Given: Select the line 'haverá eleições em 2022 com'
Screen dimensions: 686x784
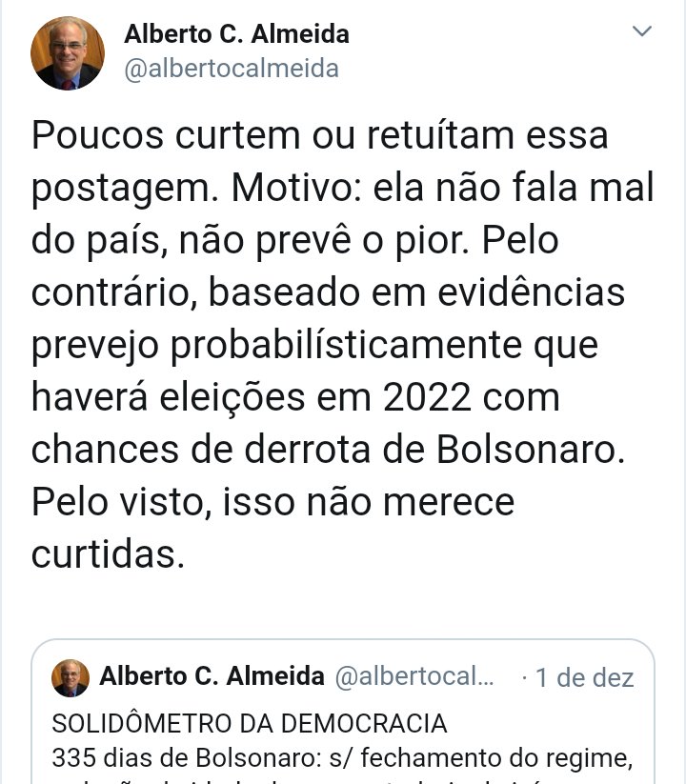Looking at the screenshot, I should (295, 397).
